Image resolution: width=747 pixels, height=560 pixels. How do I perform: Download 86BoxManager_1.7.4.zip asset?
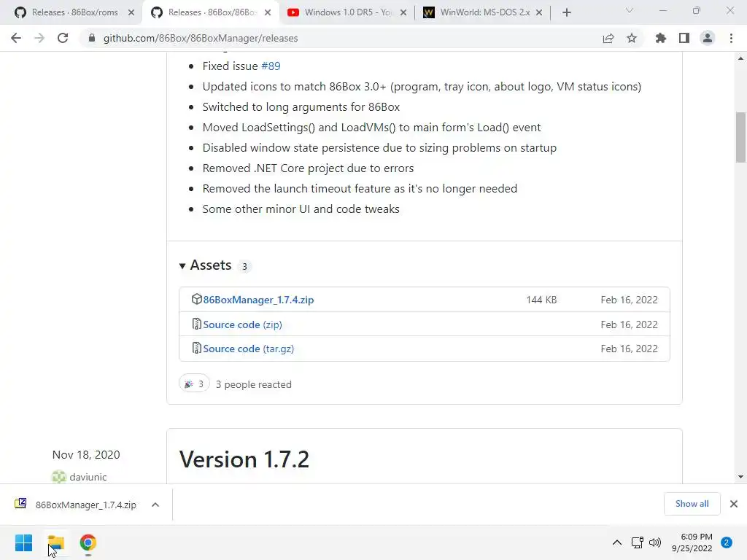pos(258,300)
